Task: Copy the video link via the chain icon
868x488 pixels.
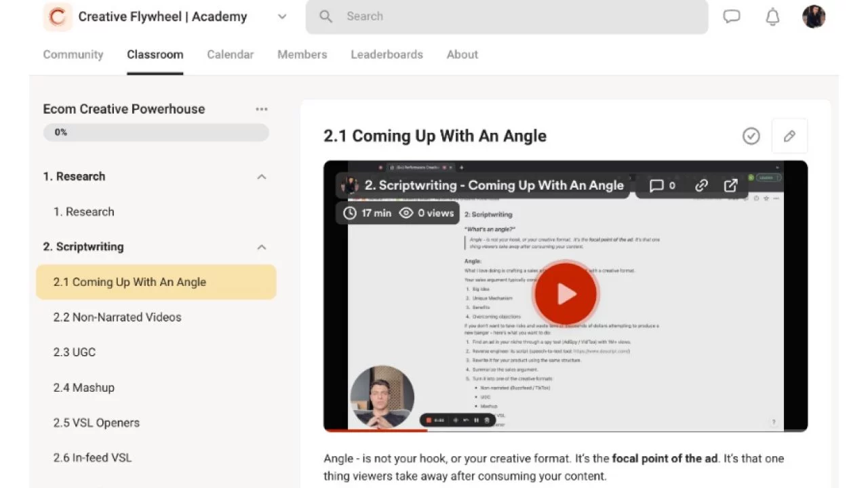Action: pyautogui.click(x=701, y=185)
